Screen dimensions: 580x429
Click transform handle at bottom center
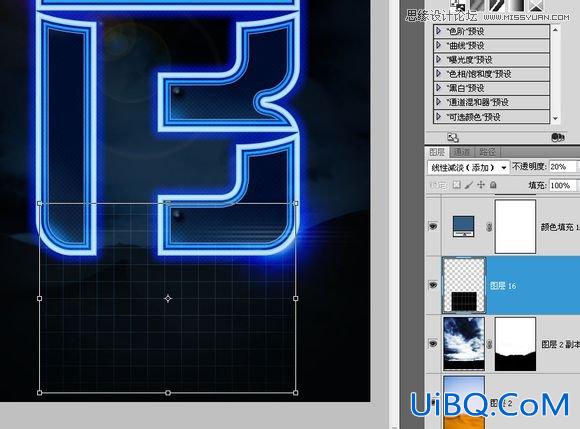pos(168,392)
